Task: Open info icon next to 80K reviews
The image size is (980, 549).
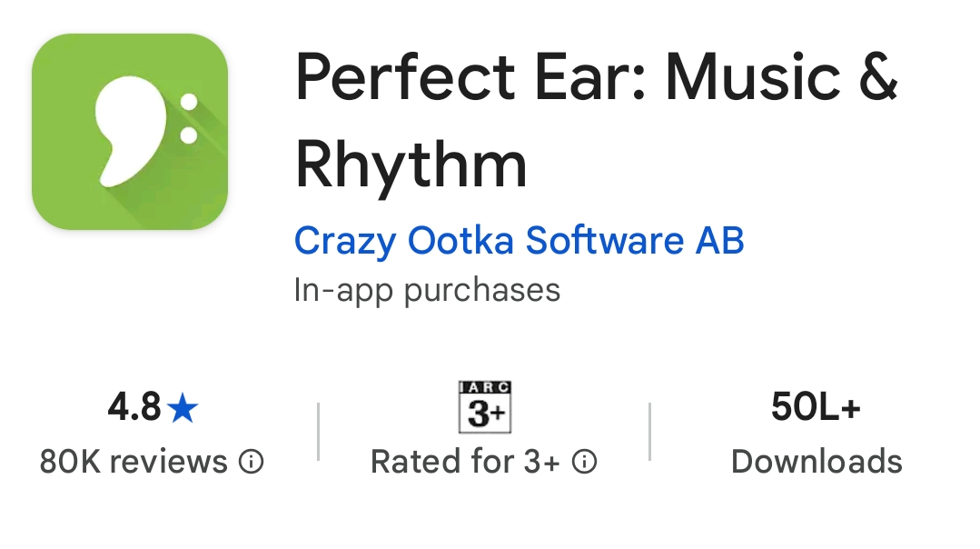Action: [x=251, y=462]
